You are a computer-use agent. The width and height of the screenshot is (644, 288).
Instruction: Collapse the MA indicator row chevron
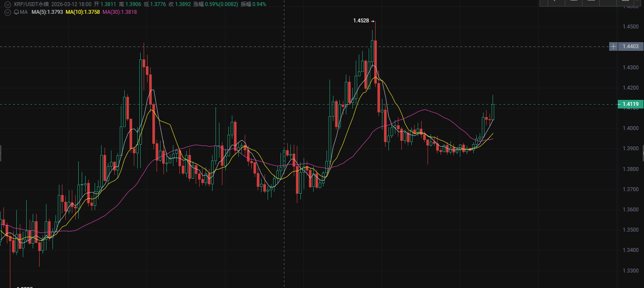(x=8, y=12)
